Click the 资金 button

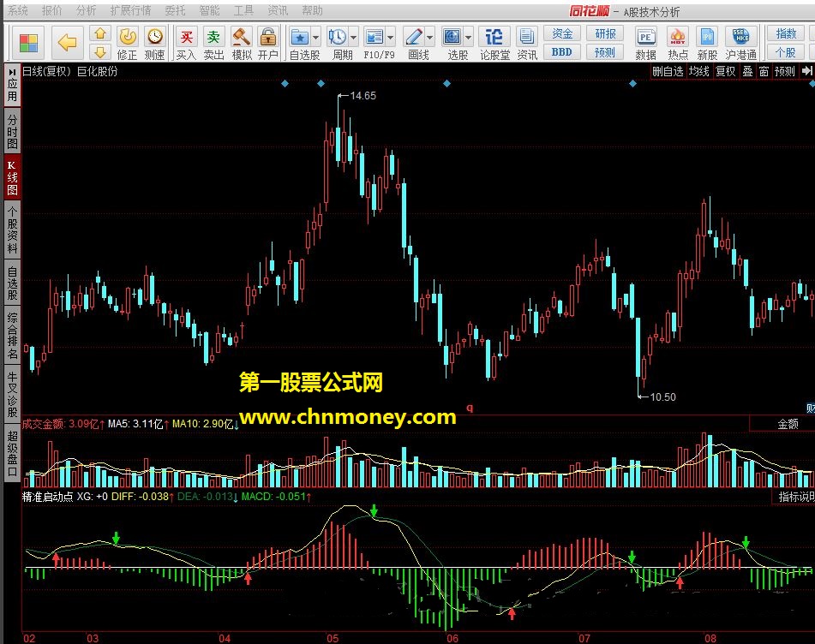coord(562,33)
